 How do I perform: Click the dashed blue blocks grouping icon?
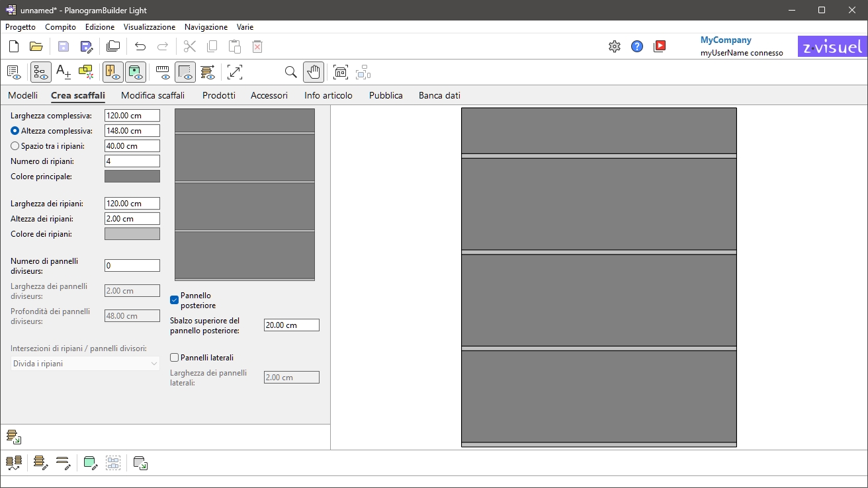click(x=113, y=463)
